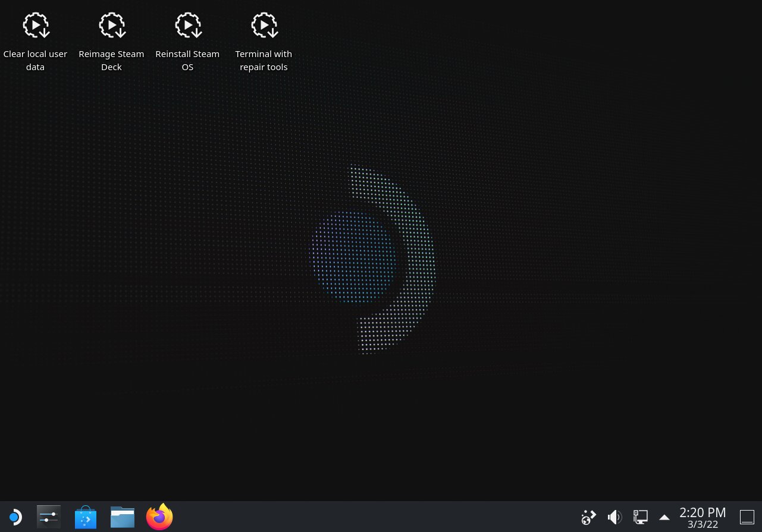Open the Clear local user data shortcut
The height and width of the screenshot is (532, 762).
(x=36, y=42)
